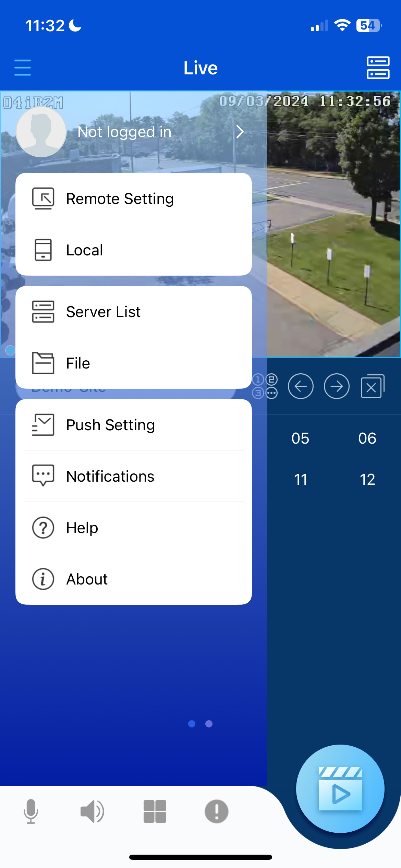Go to next channel page arrow
Viewport: 401px width, 868px height.
click(x=337, y=386)
